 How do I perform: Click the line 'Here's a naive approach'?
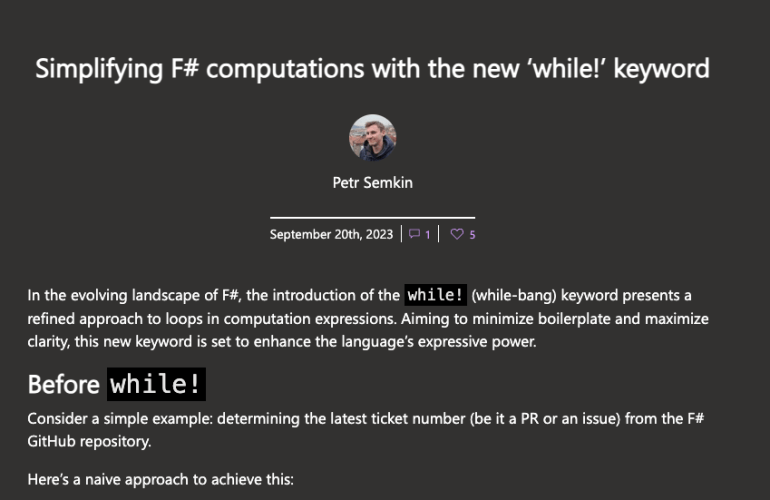click(x=160, y=479)
